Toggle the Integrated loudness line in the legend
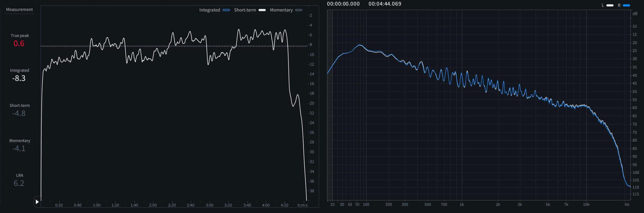The height and width of the screenshot is (213, 644). 214,10
